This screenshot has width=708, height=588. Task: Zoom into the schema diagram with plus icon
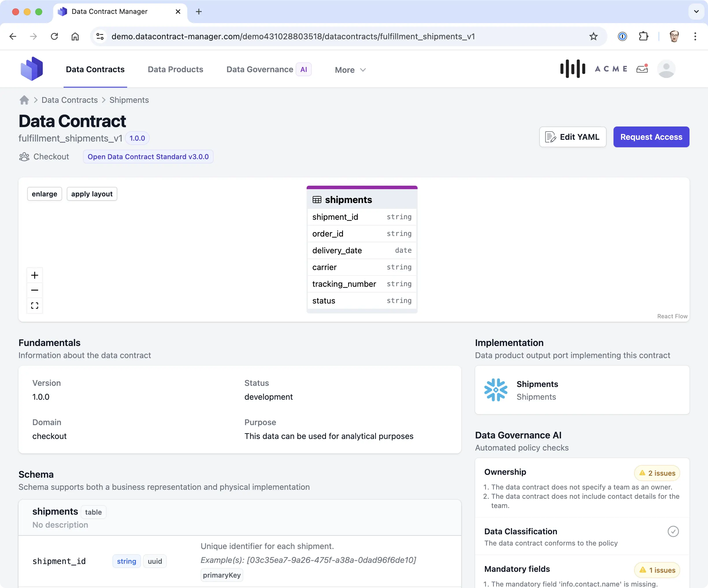click(34, 275)
